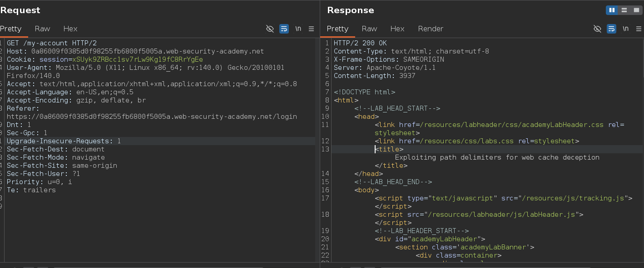Click the 'HTTP/2 200 OK' status line

pos(360,43)
